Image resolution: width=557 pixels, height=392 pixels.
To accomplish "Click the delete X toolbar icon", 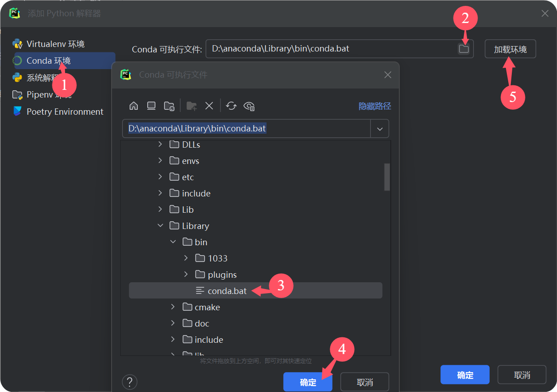I will click(x=209, y=106).
